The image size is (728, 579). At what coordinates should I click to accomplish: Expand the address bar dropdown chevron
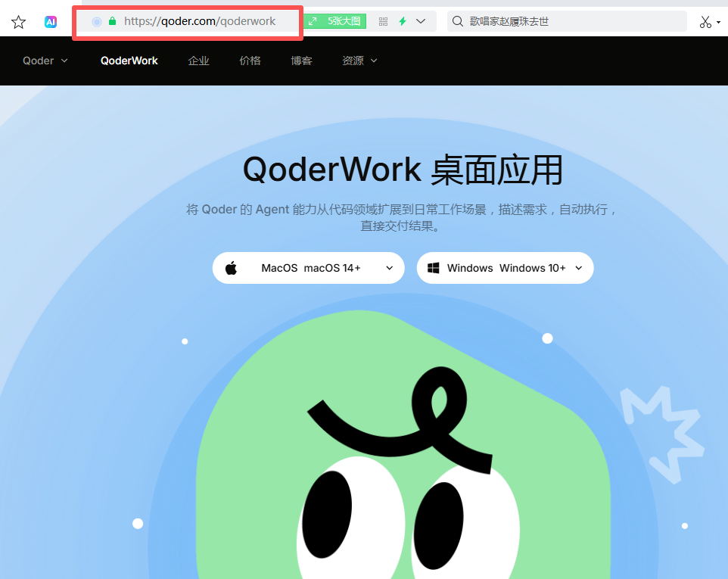(x=421, y=21)
